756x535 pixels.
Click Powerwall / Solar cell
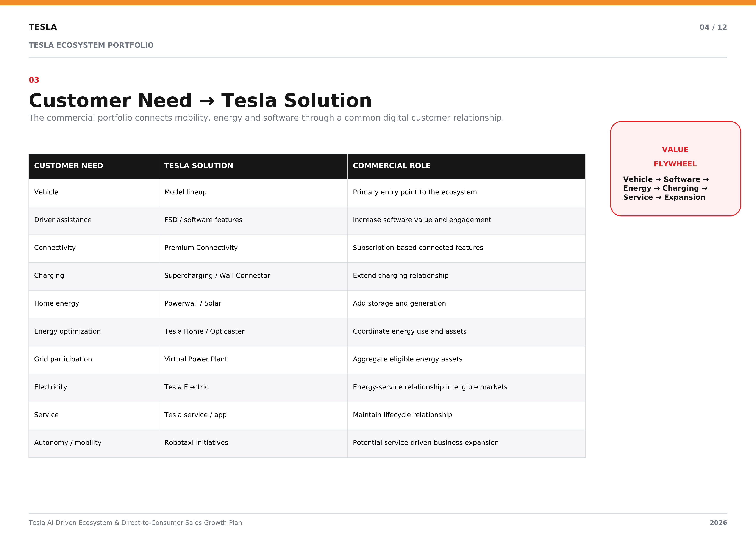(x=253, y=304)
